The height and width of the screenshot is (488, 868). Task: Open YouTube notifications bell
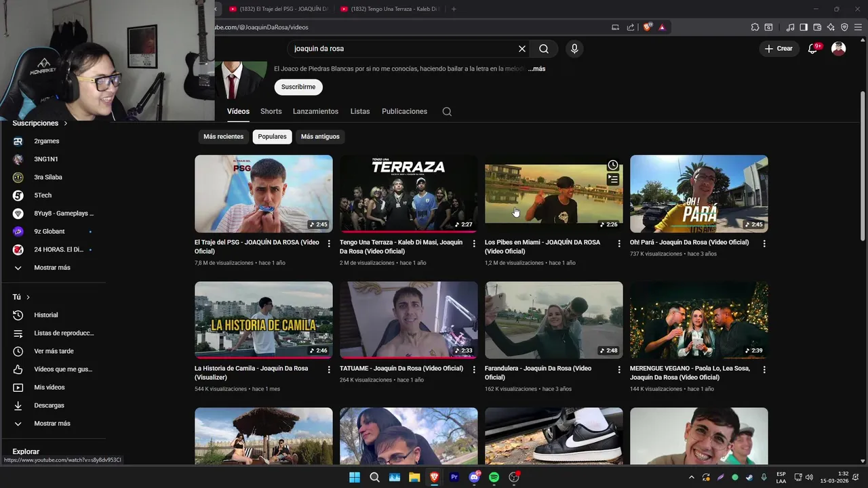(x=813, y=49)
